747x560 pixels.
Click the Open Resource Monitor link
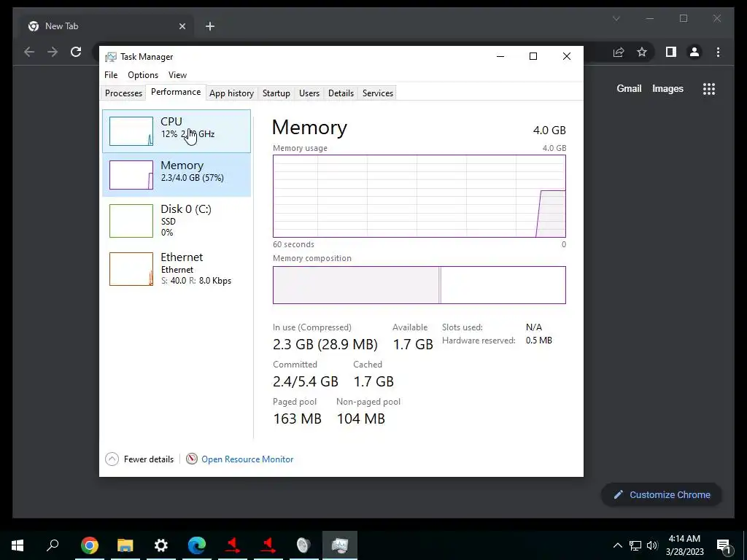[247, 459]
